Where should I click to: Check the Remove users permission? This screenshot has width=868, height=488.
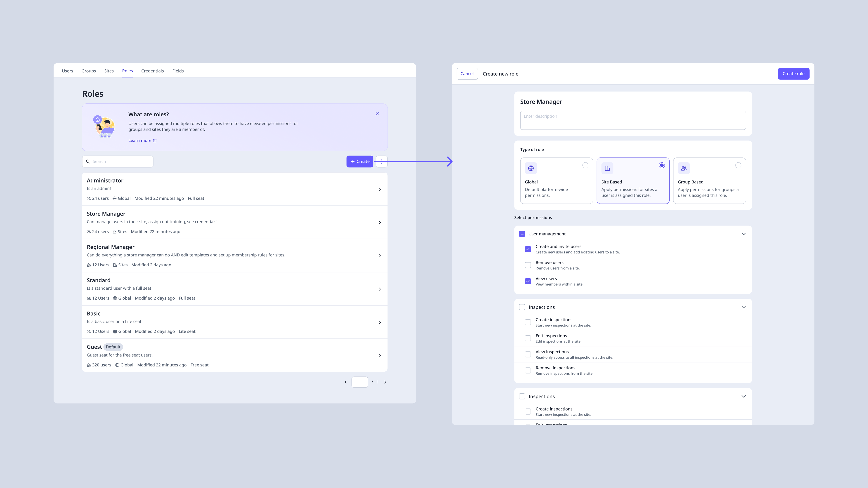[528, 265]
